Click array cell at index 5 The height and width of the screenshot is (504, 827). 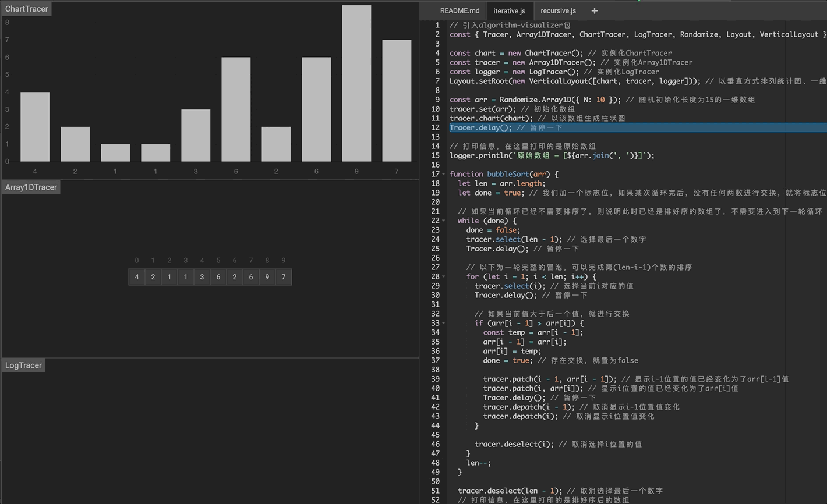click(218, 277)
